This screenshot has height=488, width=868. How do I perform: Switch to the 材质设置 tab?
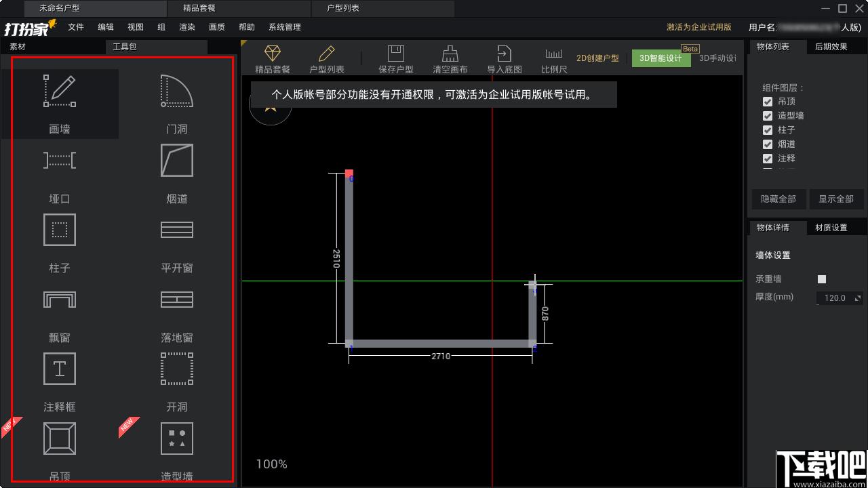point(837,228)
